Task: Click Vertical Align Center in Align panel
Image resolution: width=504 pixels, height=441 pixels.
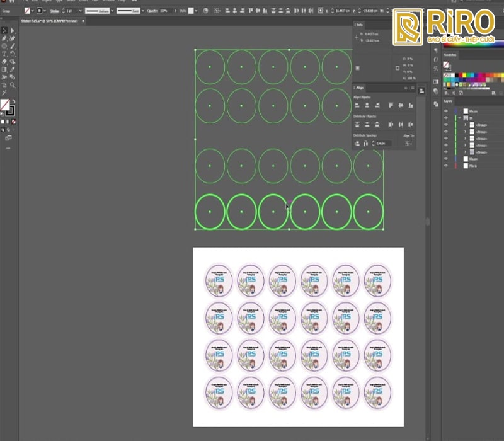Action: 401,105
